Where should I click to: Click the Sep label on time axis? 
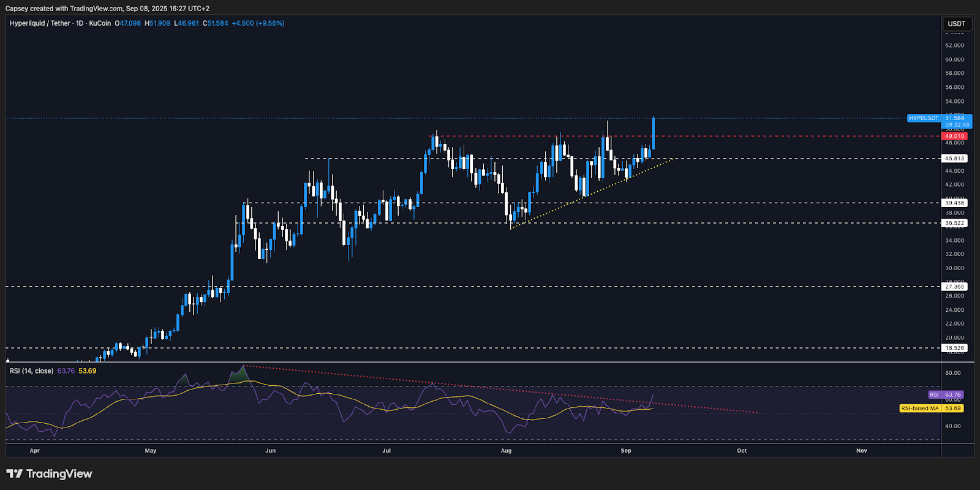click(x=625, y=451)
